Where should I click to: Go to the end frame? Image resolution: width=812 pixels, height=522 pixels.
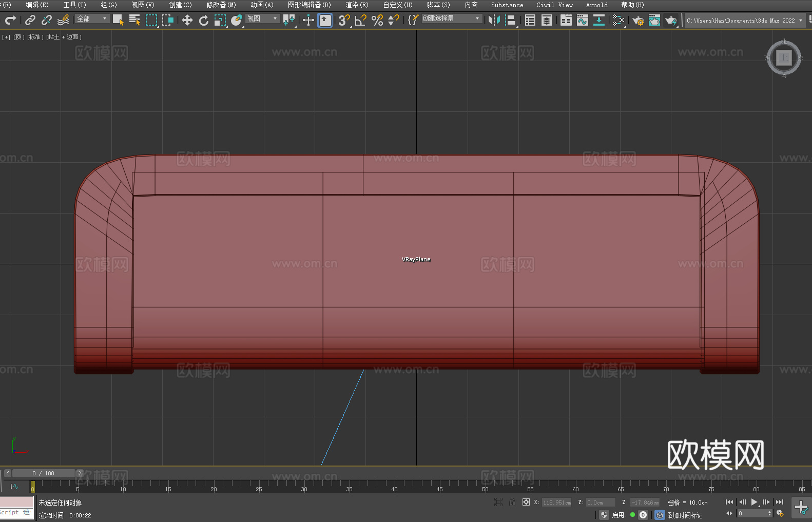coord(780,502)
